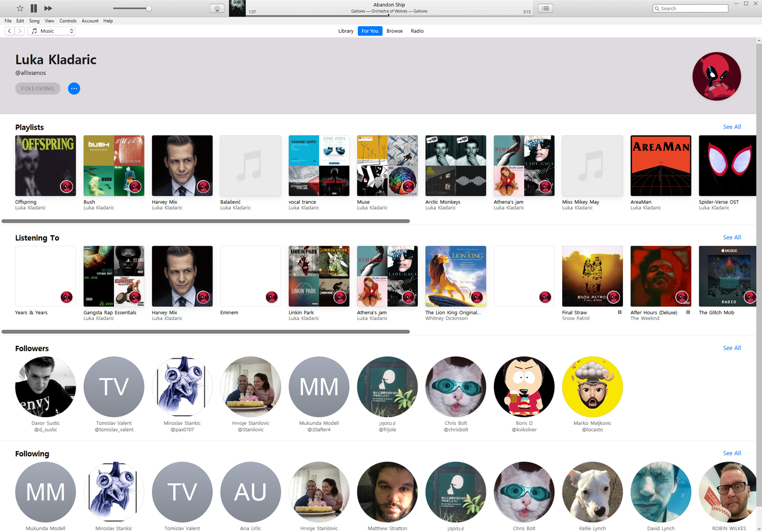
Task: Open the Controls menu
Action: click(x=68, y=21)
